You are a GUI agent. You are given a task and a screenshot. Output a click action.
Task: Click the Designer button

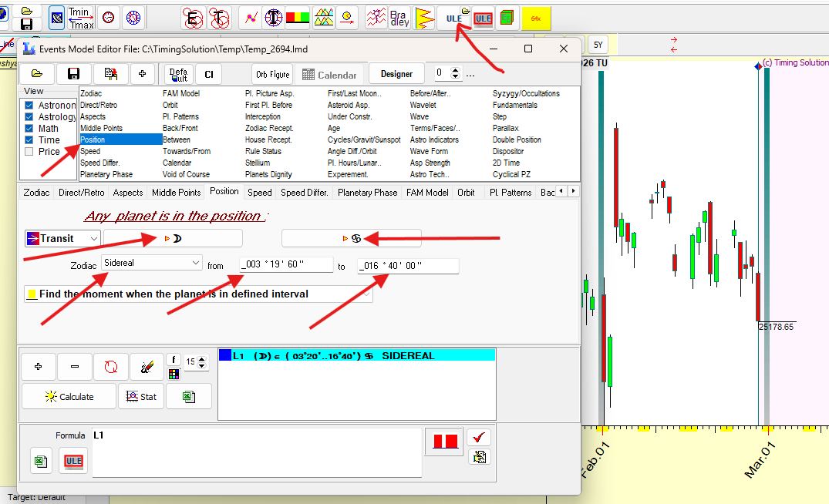pos(396,74)
